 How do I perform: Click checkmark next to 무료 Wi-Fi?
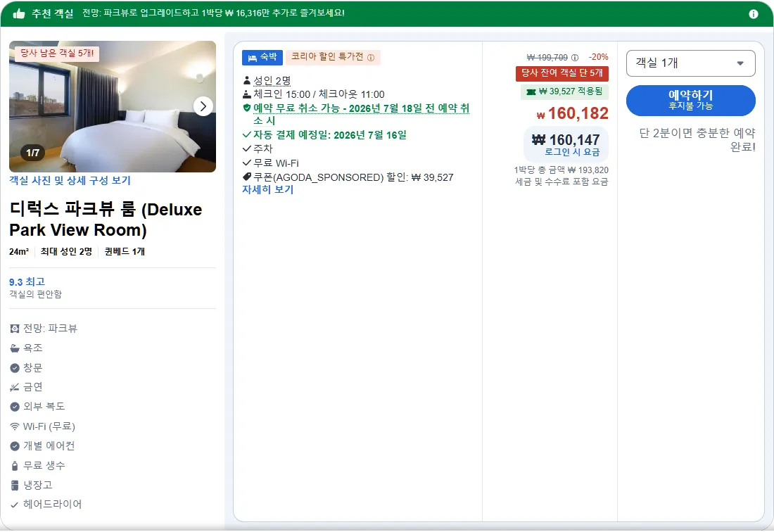click(x=247, y=163)
